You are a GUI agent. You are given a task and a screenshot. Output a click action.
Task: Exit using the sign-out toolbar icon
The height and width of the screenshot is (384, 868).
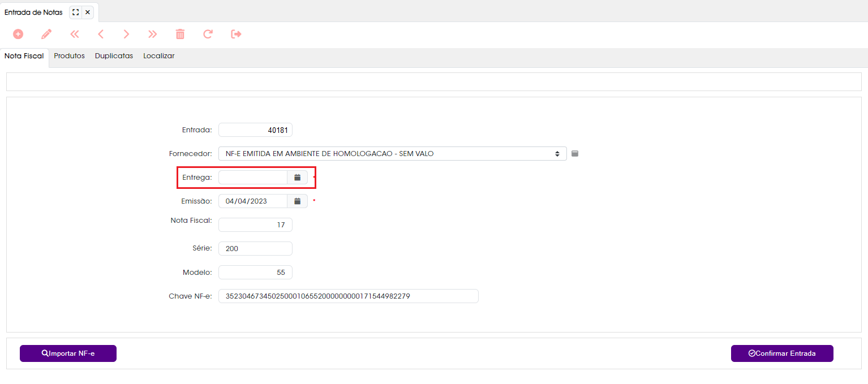236,34
